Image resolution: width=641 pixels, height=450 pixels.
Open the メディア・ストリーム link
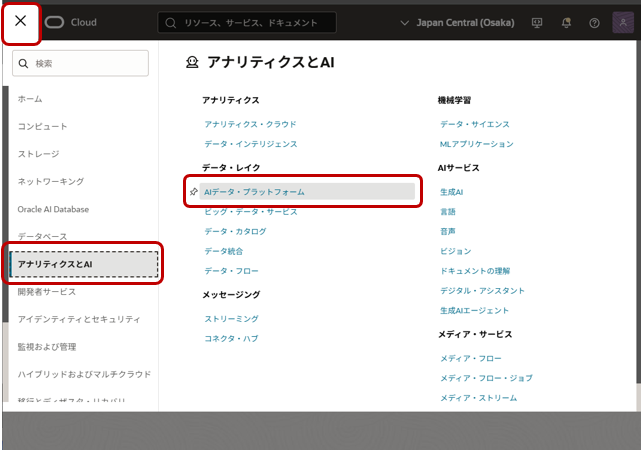pos(478,397)
